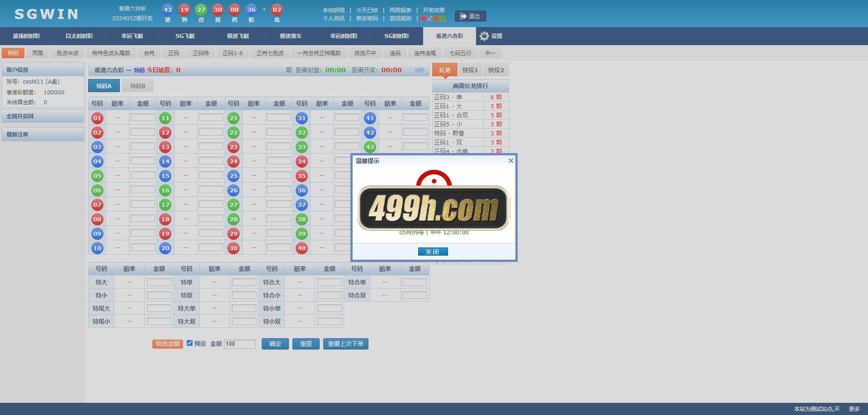This screenshot has height=415, width=868.
Task: Open the 幸运飞艇 game menu
Action: click(132, 36)
